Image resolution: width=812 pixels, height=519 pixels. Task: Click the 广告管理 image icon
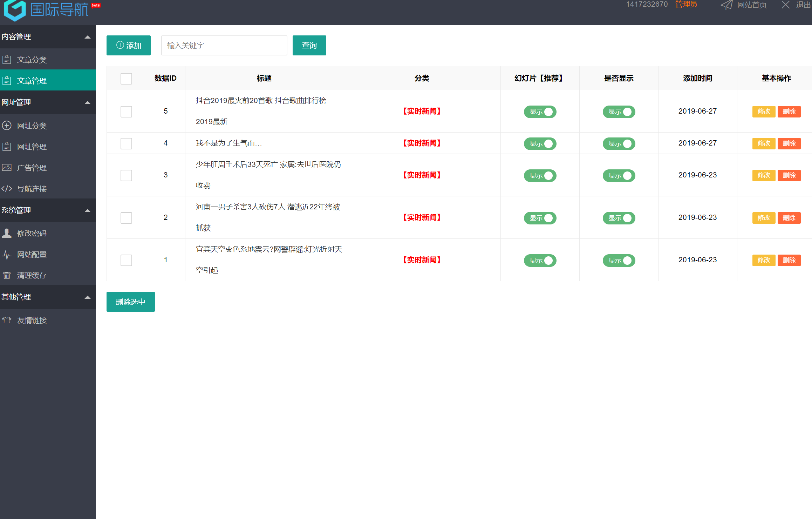(7, 168)
